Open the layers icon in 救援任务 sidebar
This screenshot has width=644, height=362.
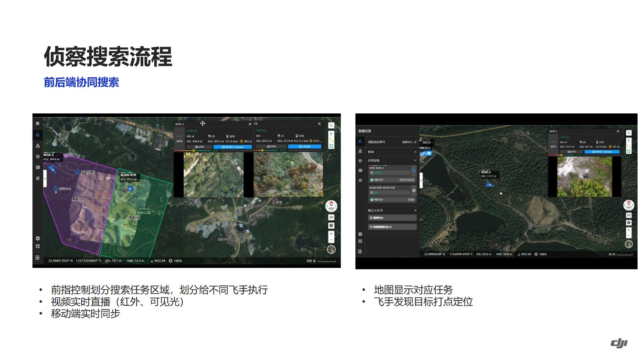[360, 160]
